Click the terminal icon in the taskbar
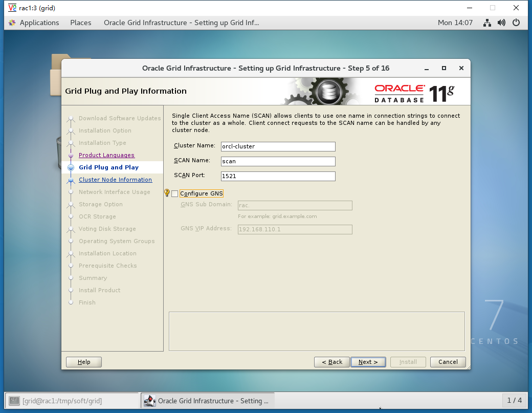Viewport: 532px width, 413px height. tap(14, 401)
